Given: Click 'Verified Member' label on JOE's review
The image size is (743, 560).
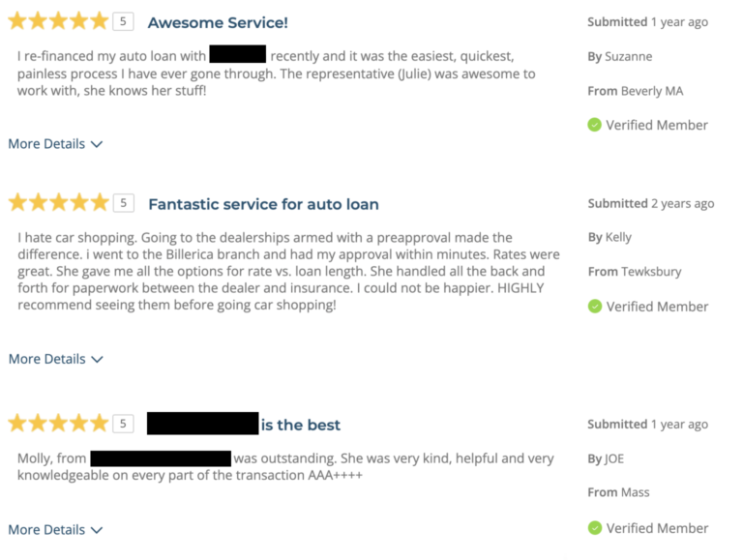Looking at the screenshot, I should [x=657, y=528].
